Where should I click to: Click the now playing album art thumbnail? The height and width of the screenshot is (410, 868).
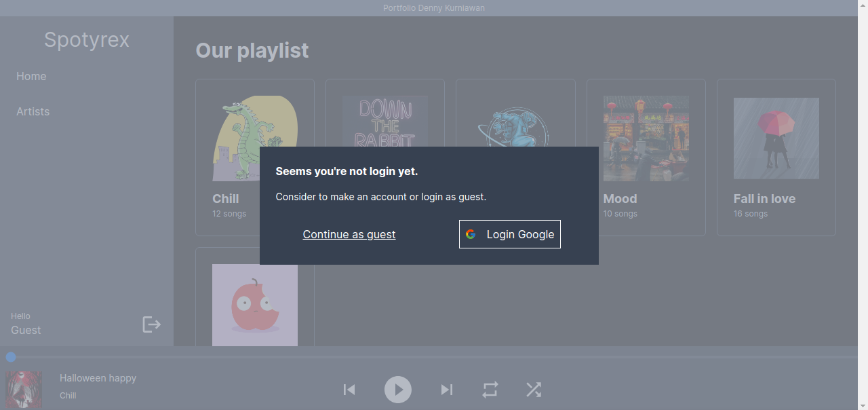pyautogui.click(x=24, y=390)
